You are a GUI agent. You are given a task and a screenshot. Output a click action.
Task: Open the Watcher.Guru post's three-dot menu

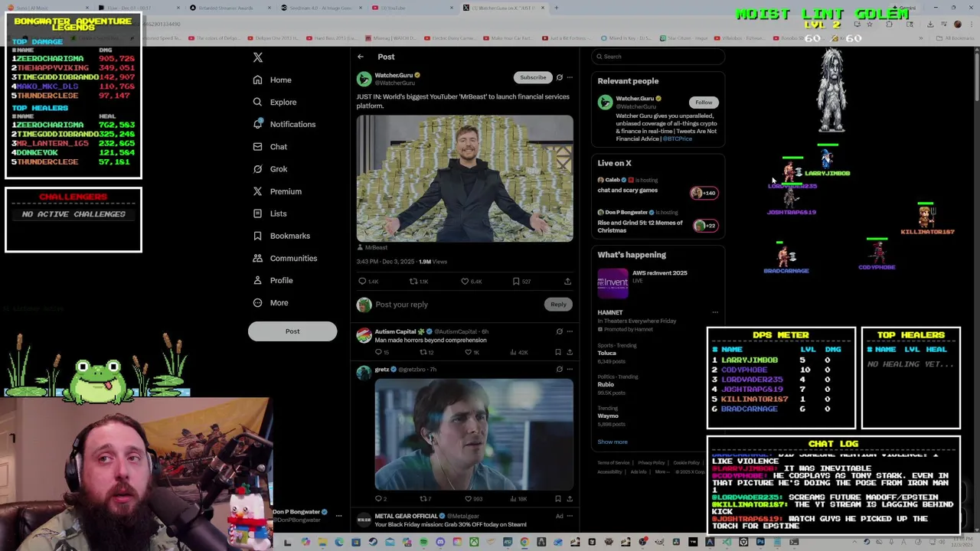(570, 77)
